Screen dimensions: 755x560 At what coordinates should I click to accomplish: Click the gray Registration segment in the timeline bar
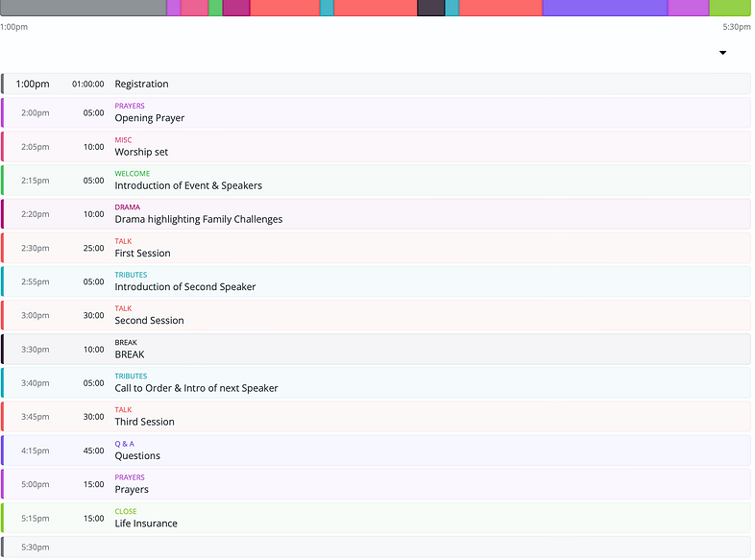[x=84, y=8]
